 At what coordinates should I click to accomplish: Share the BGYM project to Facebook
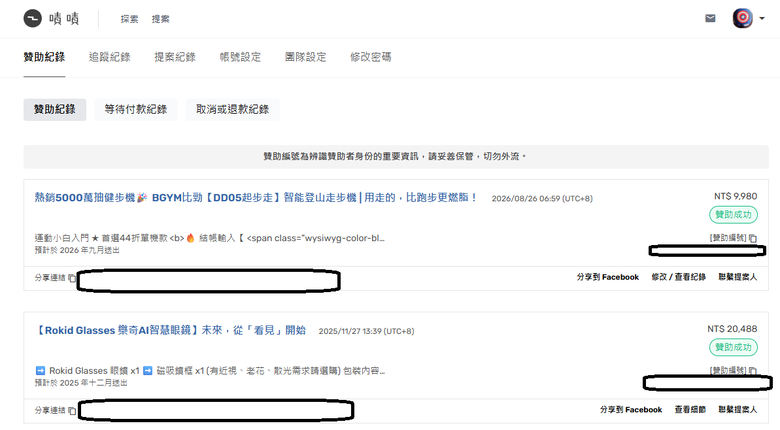[x=607, y=277]
